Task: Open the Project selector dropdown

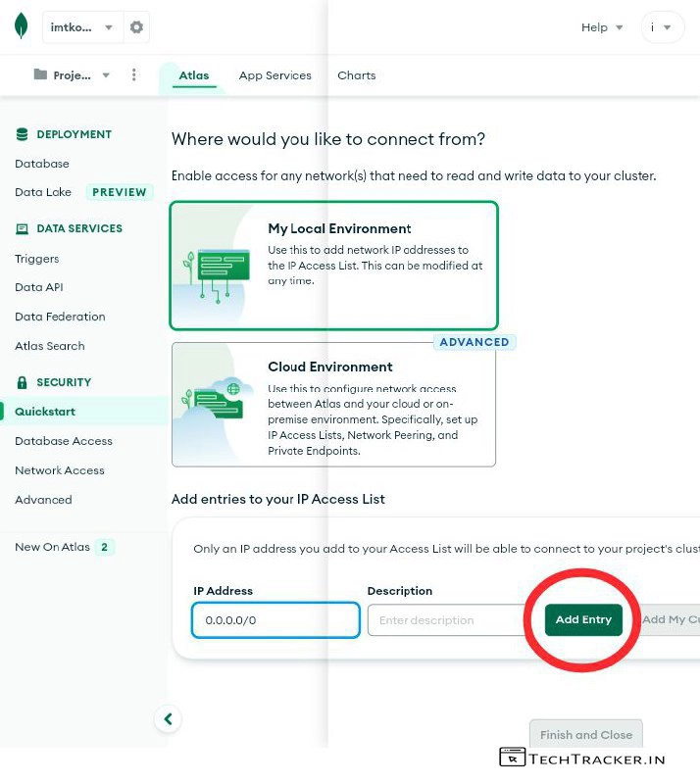Action: [x=72, y=75]
